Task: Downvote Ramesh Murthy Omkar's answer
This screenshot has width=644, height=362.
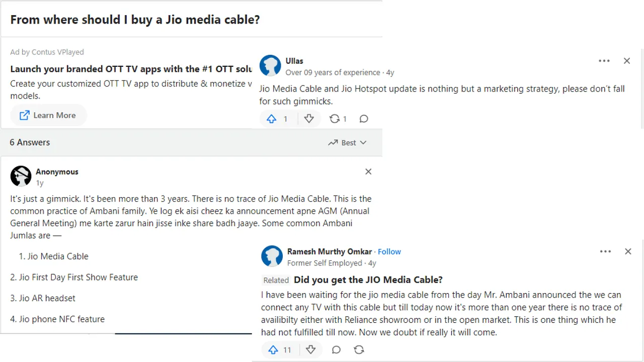Action: click(311, 349)
